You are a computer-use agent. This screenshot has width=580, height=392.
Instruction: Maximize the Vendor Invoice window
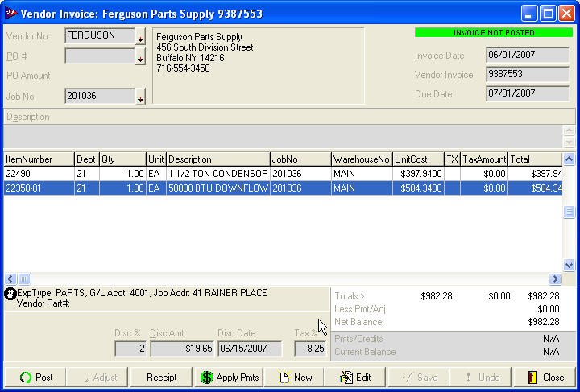pos(548,14)
